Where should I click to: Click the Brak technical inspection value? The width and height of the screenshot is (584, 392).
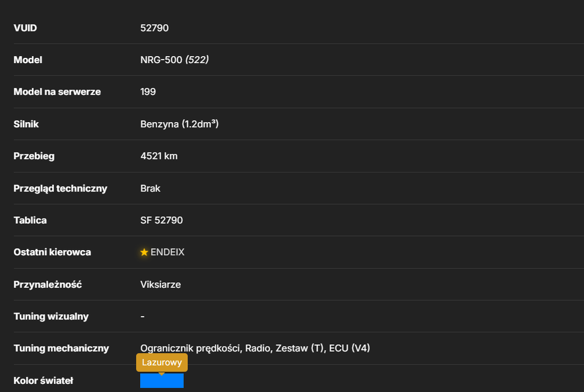point(150,188)
